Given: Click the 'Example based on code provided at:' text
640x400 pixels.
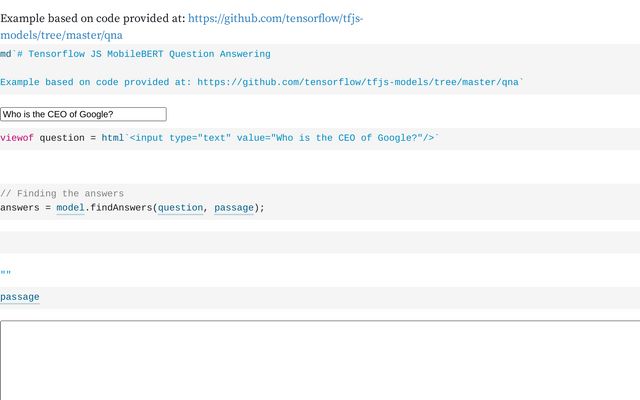Looking at the screenshot, I should (x=93, y=19).
